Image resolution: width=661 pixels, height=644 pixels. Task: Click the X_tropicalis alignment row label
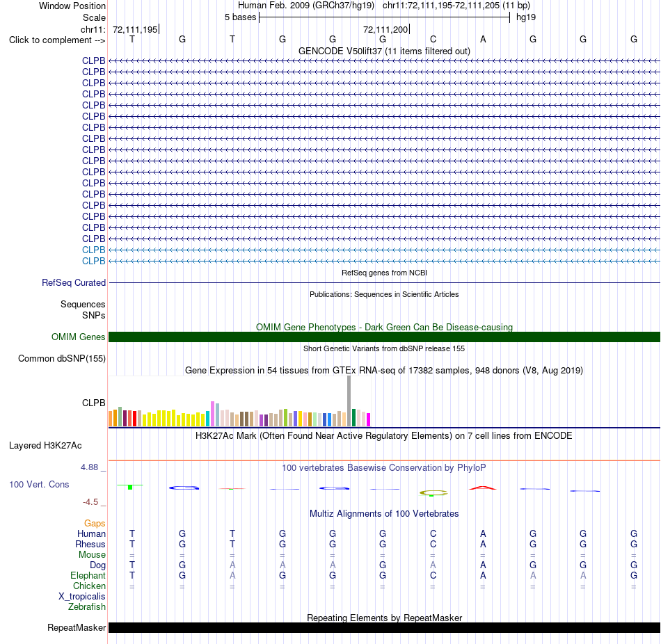pos(82,597)
